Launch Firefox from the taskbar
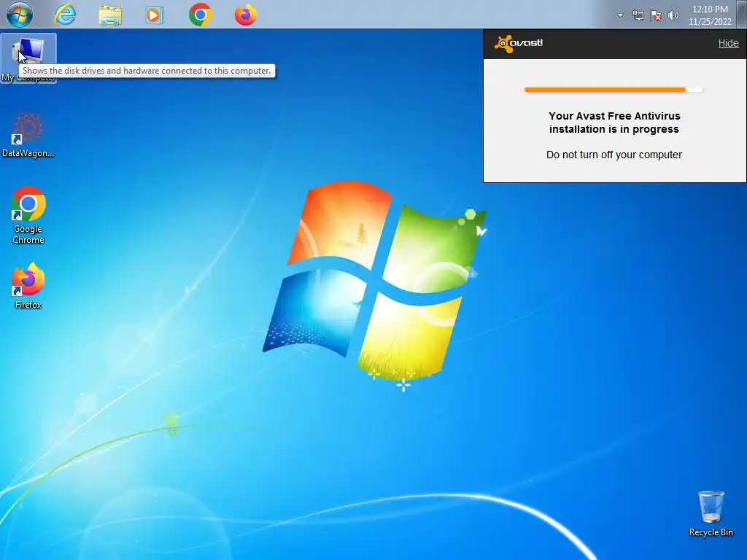Screen dimensions: 747x560 (245, 15)
